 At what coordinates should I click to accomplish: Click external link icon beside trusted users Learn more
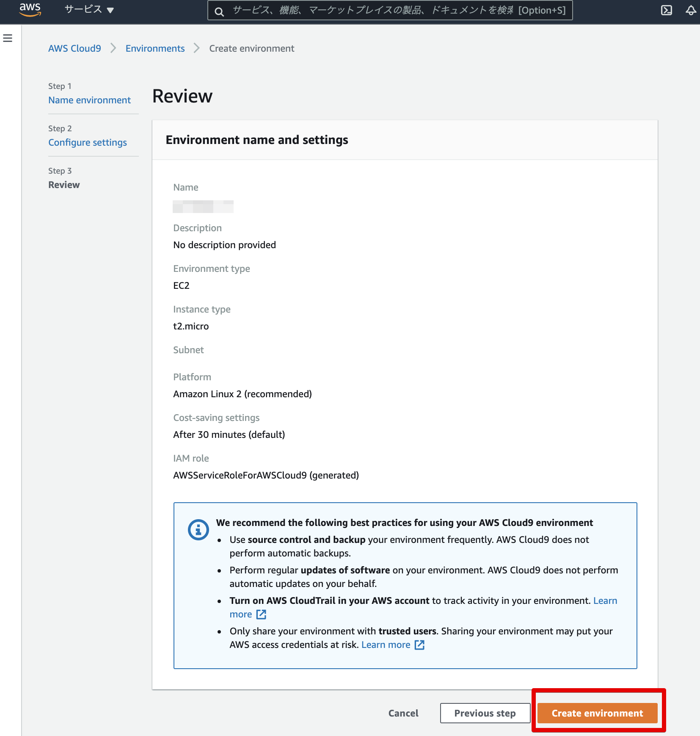click(x=419, y=645)
